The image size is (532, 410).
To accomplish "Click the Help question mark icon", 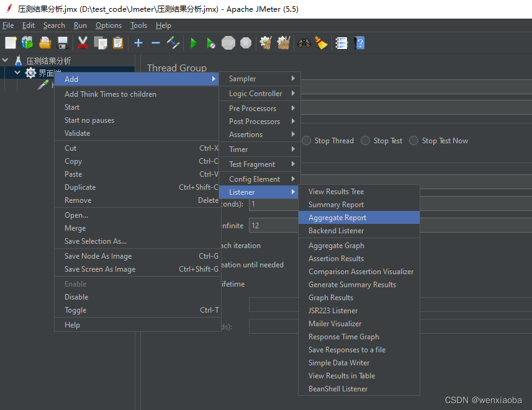I will click(x=359, y=43).
